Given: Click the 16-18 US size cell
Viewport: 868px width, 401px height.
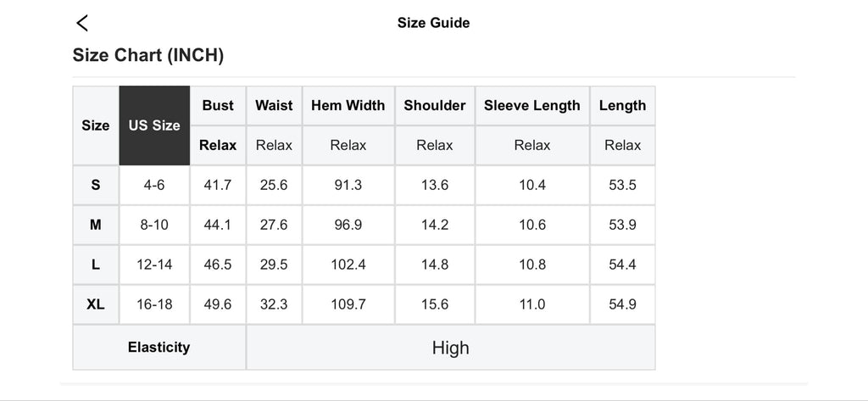Looking at the screenshot, I should 154,304.
